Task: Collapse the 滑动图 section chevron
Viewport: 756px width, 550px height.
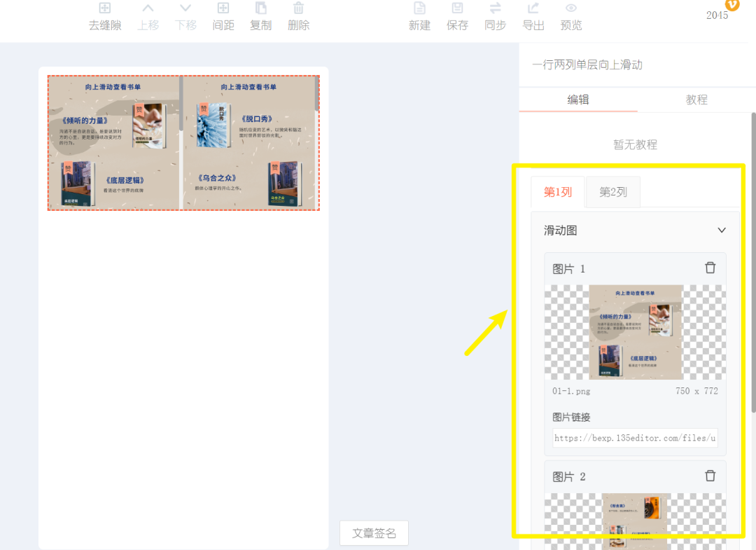Action: tap(721, 230)
